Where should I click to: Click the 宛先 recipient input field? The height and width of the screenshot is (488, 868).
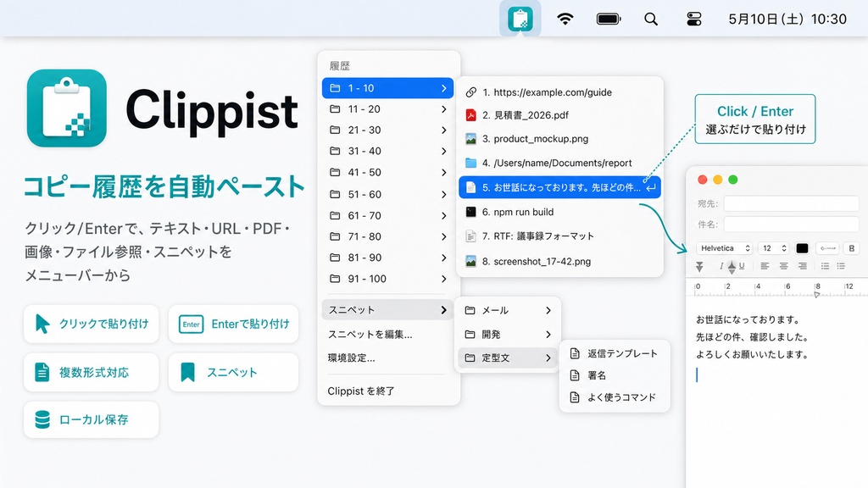[792, 203]
